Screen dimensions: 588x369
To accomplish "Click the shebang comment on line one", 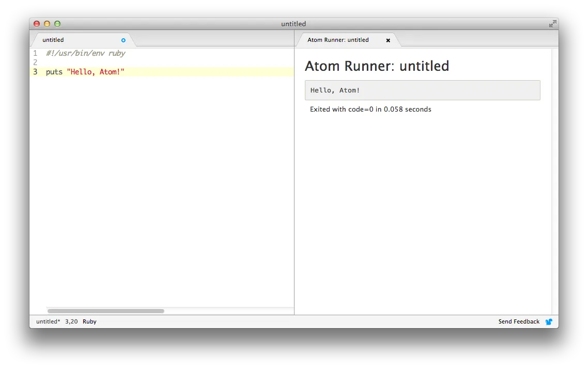I will tap(85, 53).
